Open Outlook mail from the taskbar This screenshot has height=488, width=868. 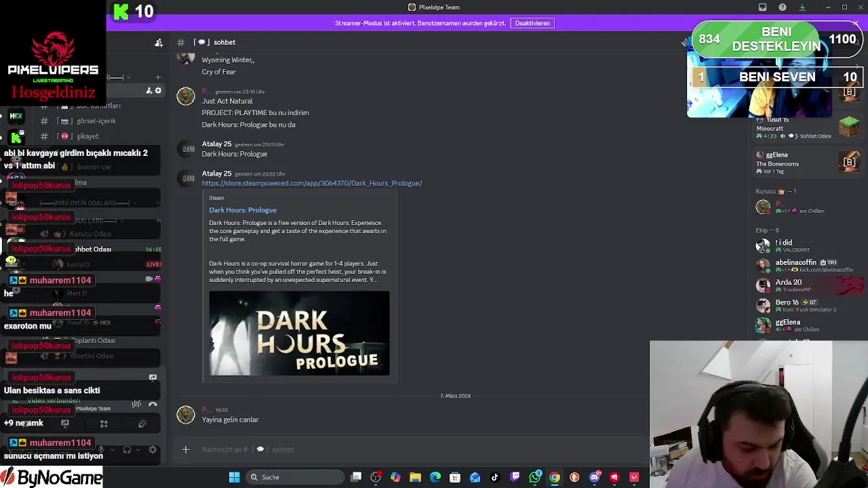(475, 477)
